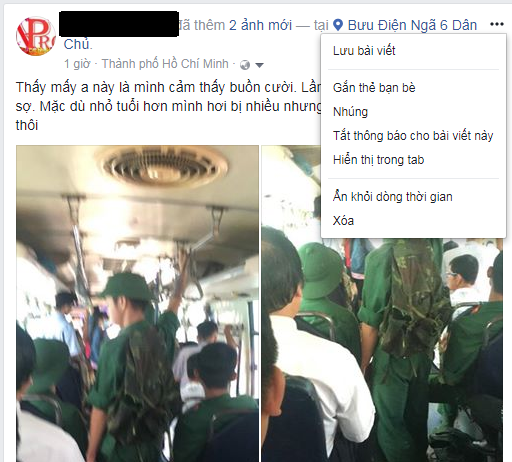The image size is (512, 462).
Task: Choose 'Ẩn khỏi dòng thời gian'
Action: point(393,196)
